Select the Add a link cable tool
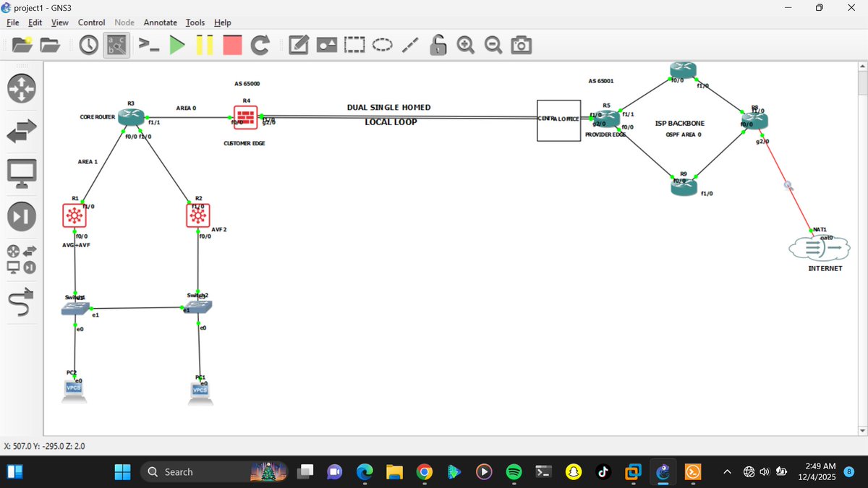 tap(22, 302)
